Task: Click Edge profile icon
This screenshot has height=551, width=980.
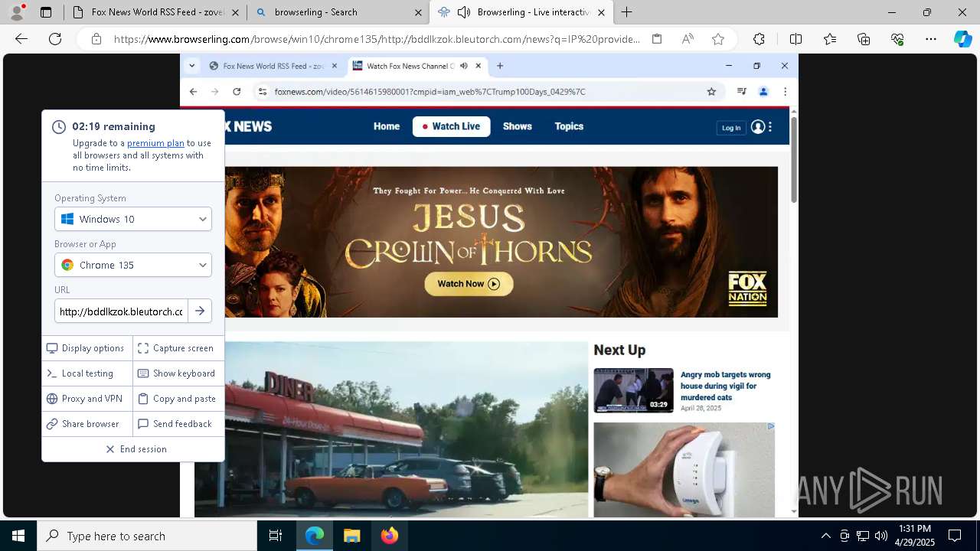Action: pos(17,11)
